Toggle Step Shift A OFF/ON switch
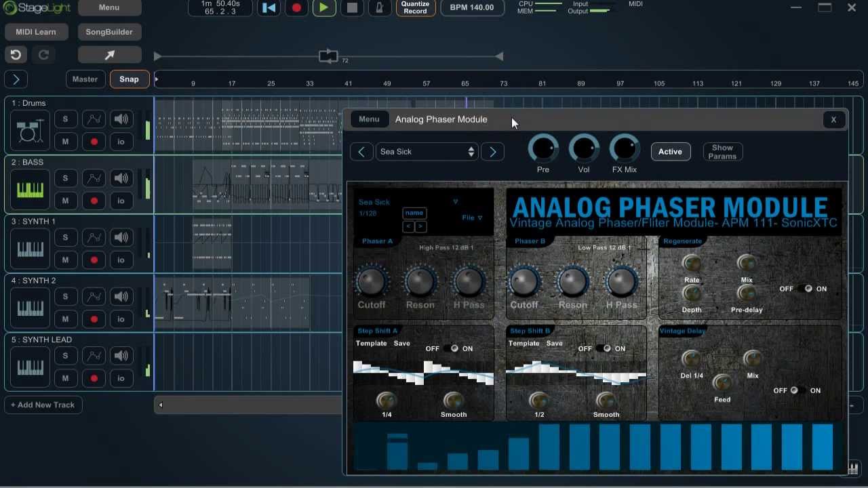 click(450, 348)
